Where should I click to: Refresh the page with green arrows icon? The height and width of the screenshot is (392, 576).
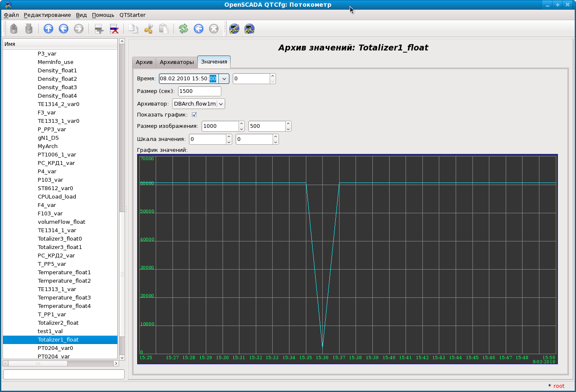pos(183,29)
